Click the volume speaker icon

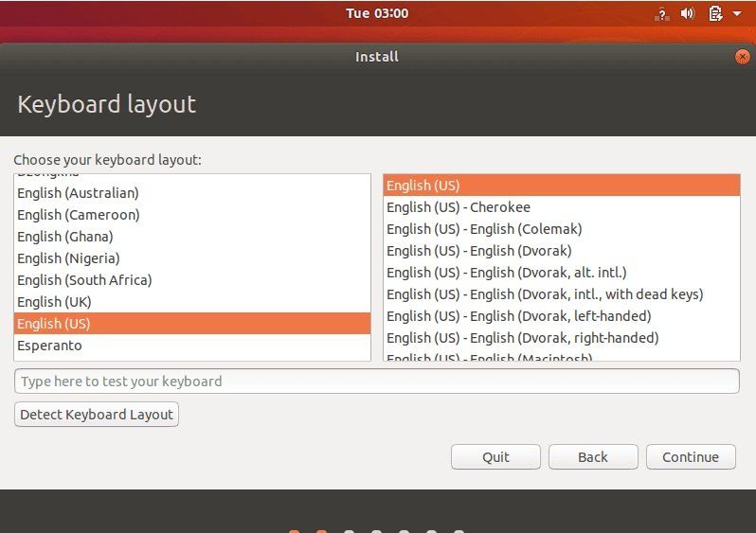coord(688,13)
